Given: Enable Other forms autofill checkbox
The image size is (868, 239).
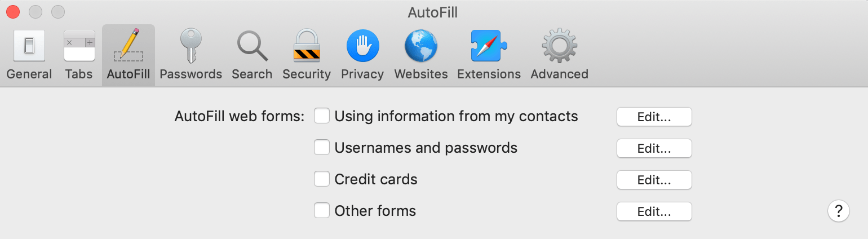Looking at the screenshot, I should (x=322, y=211).
